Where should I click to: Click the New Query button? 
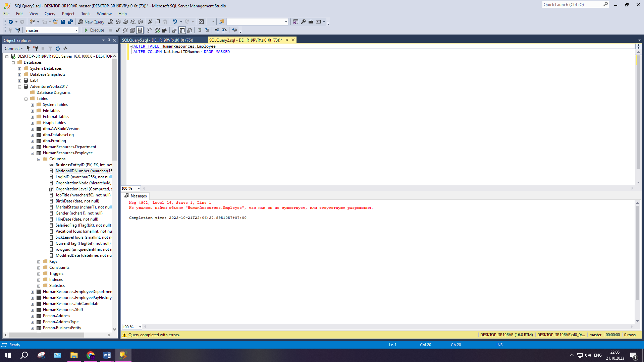[x=91, y=22]
